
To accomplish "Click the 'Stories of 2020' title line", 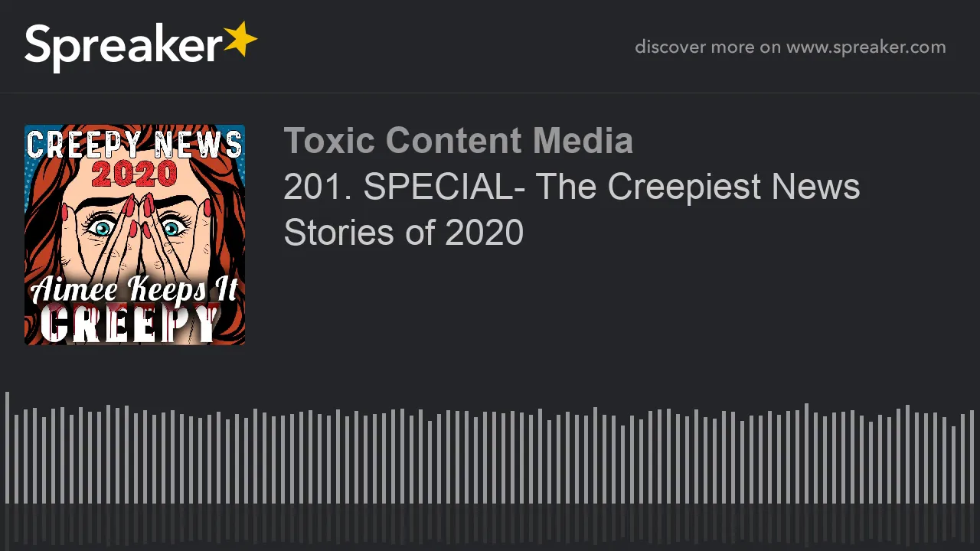I will (403, 232).
